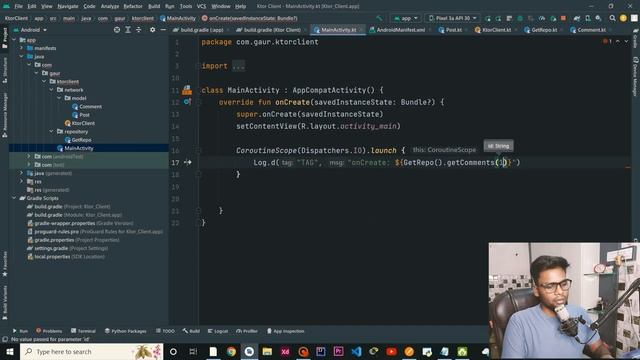This screenshot has width=640, height=360.
Task: Click Select Opened File target icon
Action: pos(117,30)
